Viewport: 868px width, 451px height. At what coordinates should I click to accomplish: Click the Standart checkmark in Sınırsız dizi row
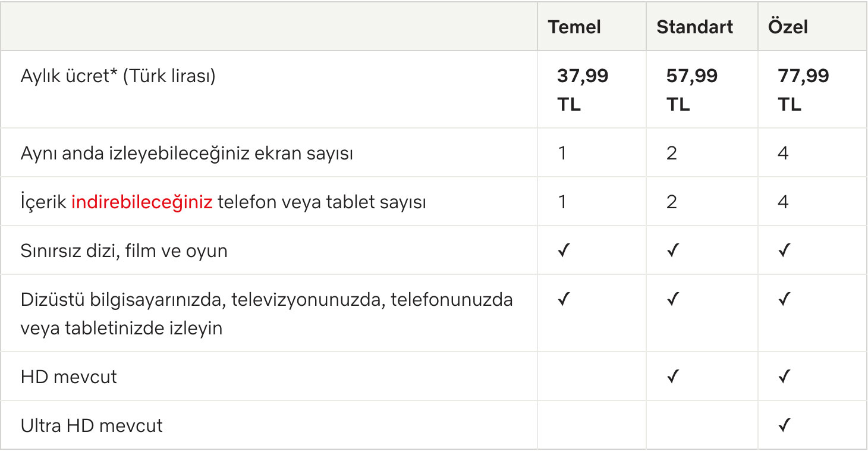tap(672, 251)
